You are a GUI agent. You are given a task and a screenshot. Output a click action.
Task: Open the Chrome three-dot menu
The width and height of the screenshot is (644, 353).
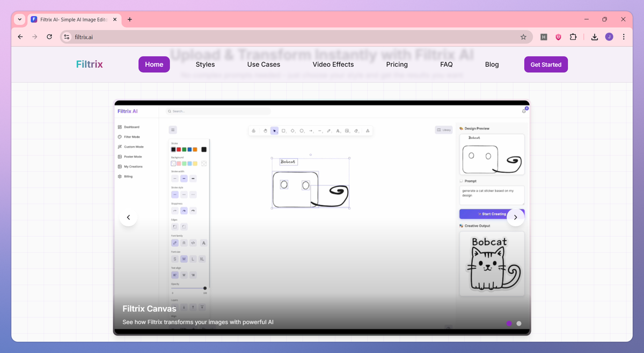click(624, 37)
